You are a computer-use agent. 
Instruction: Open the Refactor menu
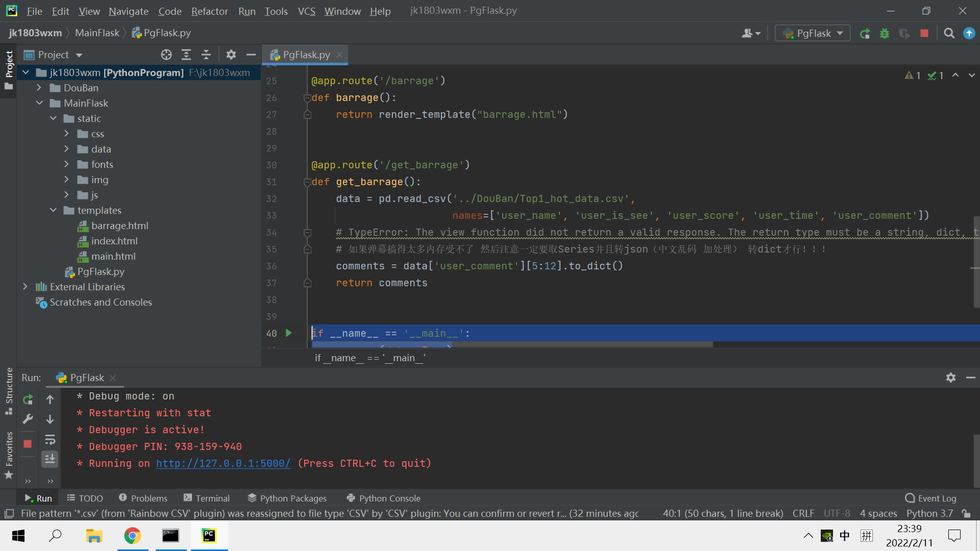[x=209, y=11]
